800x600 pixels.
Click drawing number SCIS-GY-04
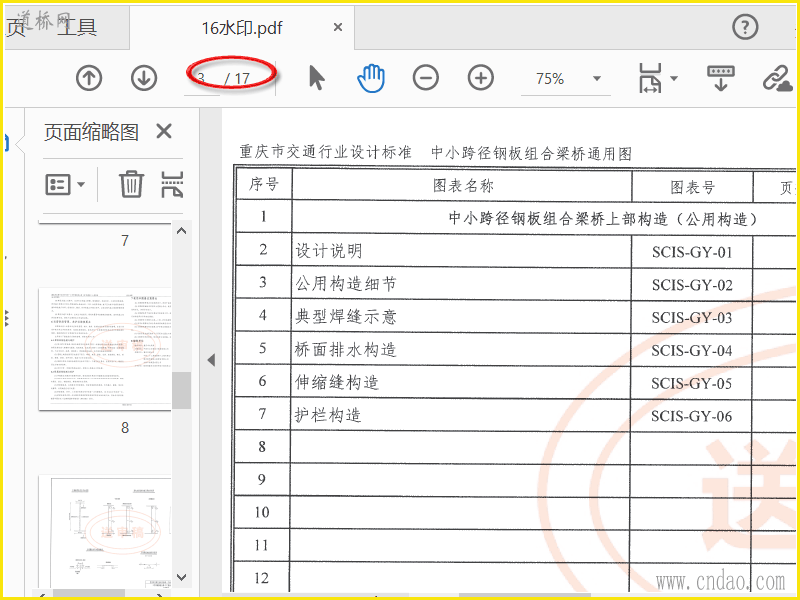pos(692,351)
